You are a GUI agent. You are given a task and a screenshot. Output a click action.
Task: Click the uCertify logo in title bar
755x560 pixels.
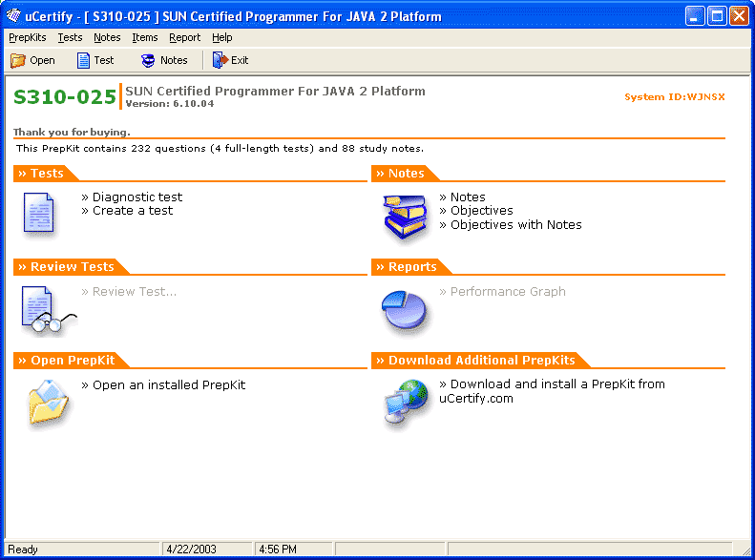[x=13, y=16]
